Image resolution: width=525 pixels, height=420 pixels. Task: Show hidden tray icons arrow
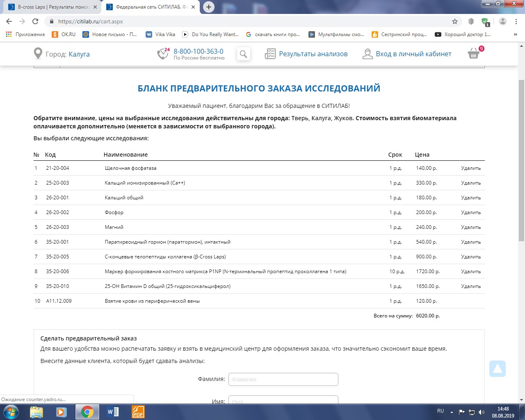coord(452,412)
